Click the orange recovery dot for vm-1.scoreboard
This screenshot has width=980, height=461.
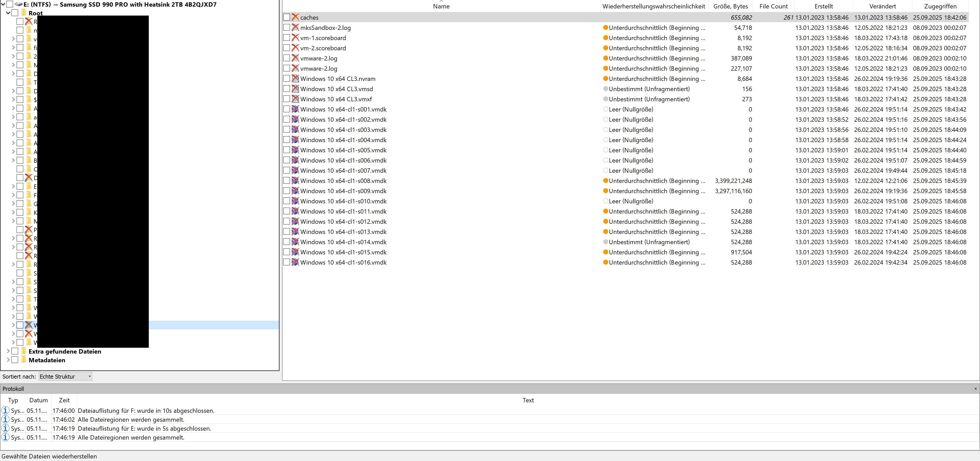coord(606,38)
